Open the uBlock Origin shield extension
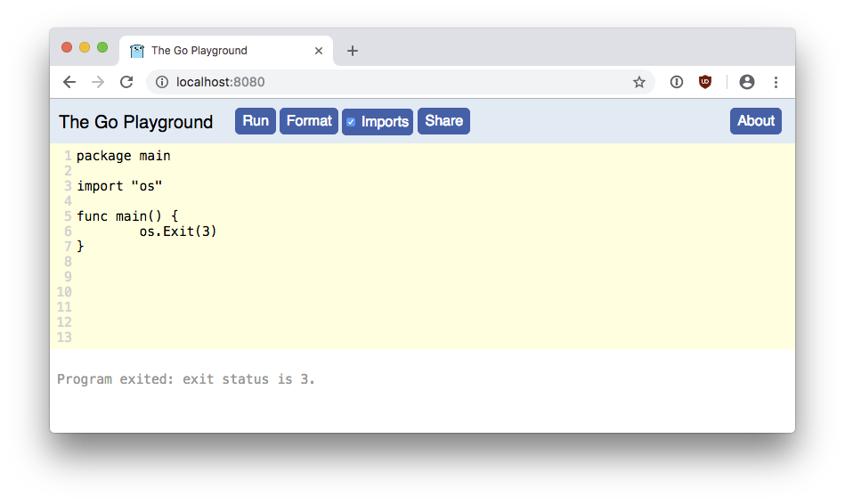 coord(705,82)
